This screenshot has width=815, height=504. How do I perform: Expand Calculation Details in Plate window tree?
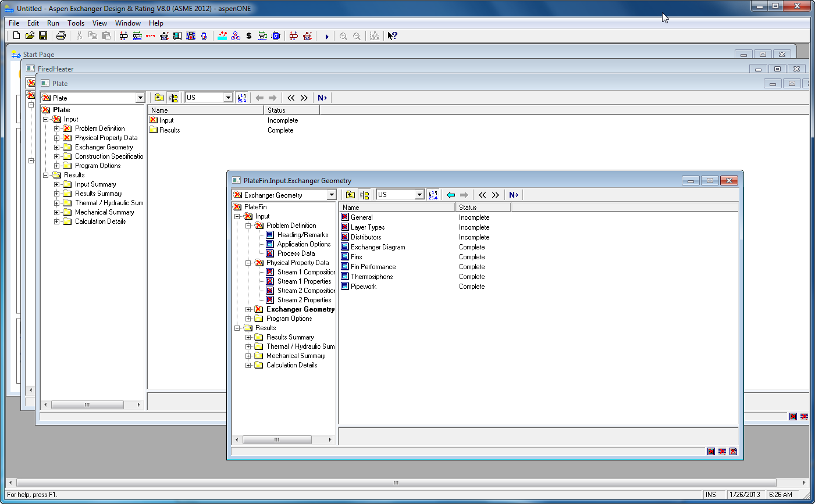click(x=57, y=221)
